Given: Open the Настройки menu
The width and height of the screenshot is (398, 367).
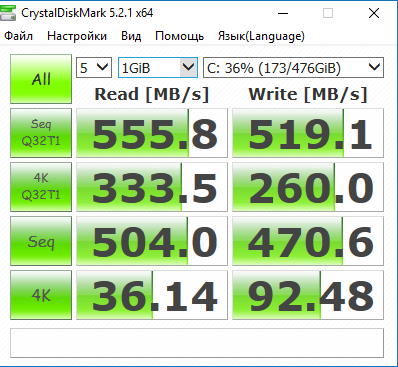Looking at the screenshot, I should [x=77, y=36].
